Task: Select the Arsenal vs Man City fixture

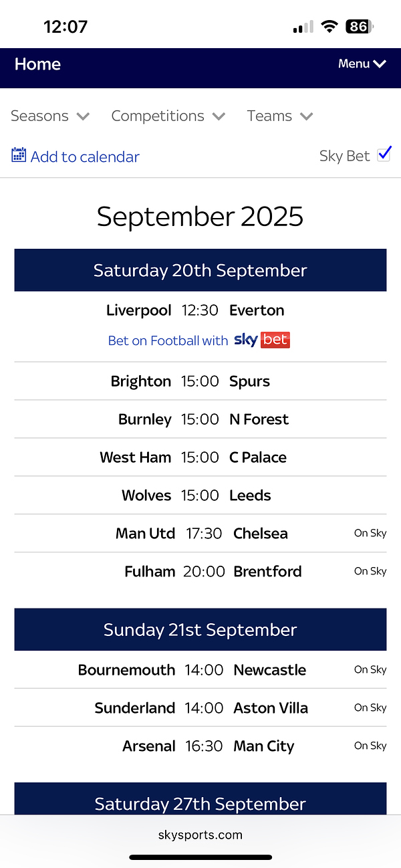Action: 200,746
